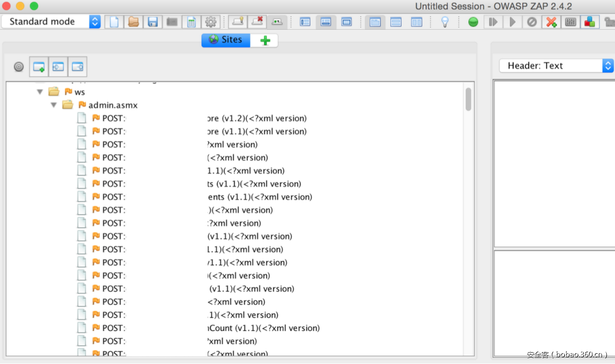Click the green Set Break on all requests icon
Viewport: 615px width, 364px height.
pos(473,22)
